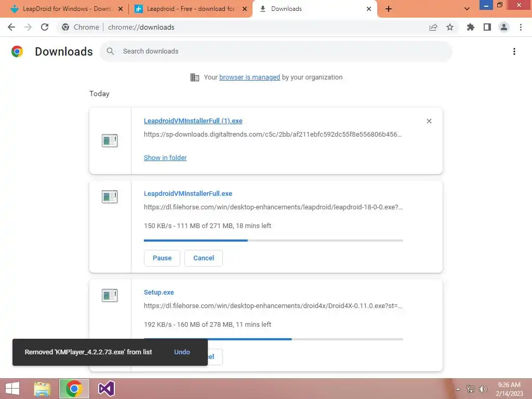Click the filehorse Droid4X-0.11.0.exe URL

(x=273, y=305)
